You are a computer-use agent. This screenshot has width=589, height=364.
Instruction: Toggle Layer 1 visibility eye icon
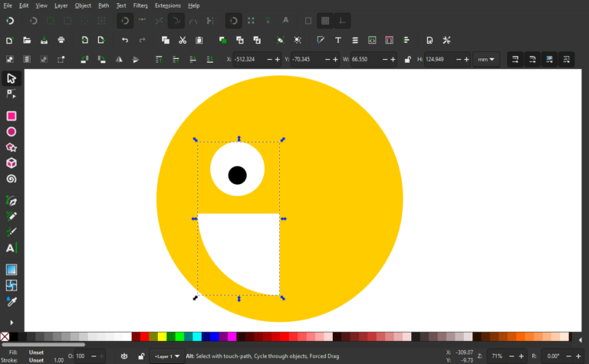click(124, 356)
